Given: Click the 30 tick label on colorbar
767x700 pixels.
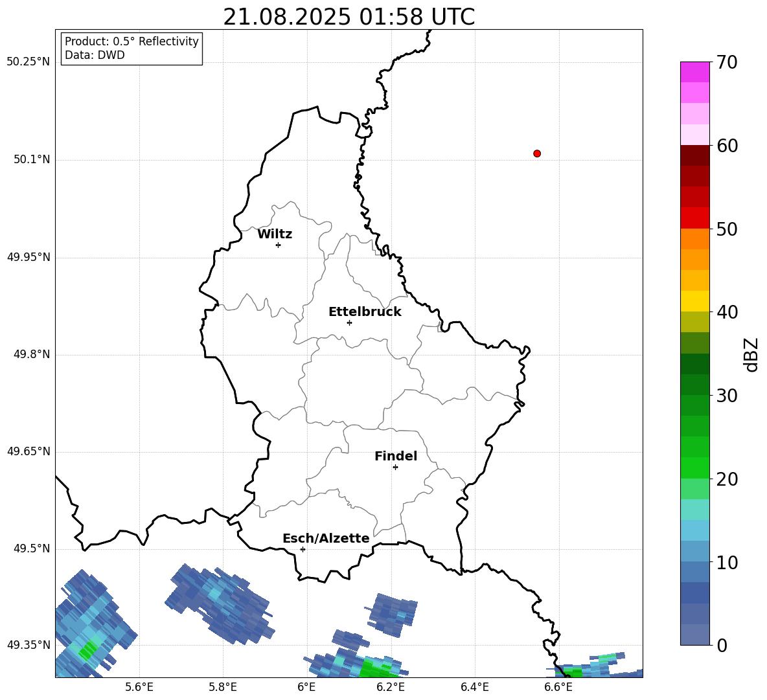Looking at the screenshot, I should [x=727, y=396].
